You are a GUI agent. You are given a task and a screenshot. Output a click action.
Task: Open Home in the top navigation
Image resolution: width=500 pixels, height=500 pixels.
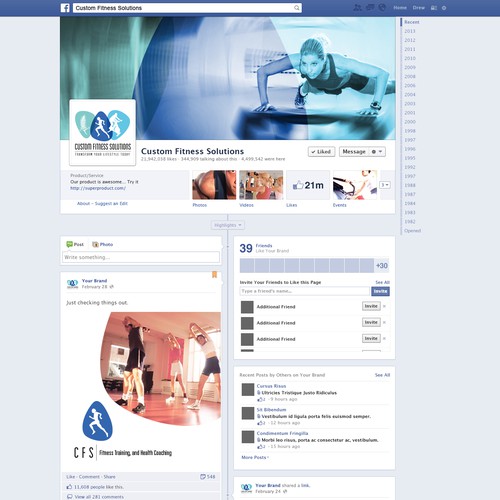point(400,8)
